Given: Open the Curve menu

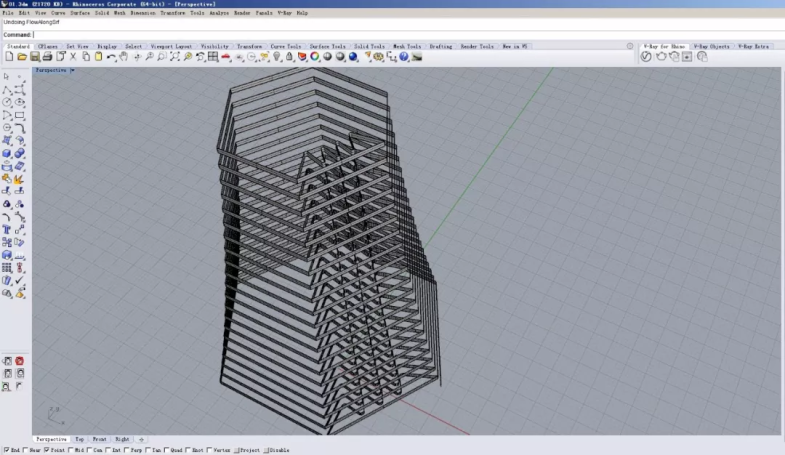Looking at the screenshot, I should tap(58, 13).
